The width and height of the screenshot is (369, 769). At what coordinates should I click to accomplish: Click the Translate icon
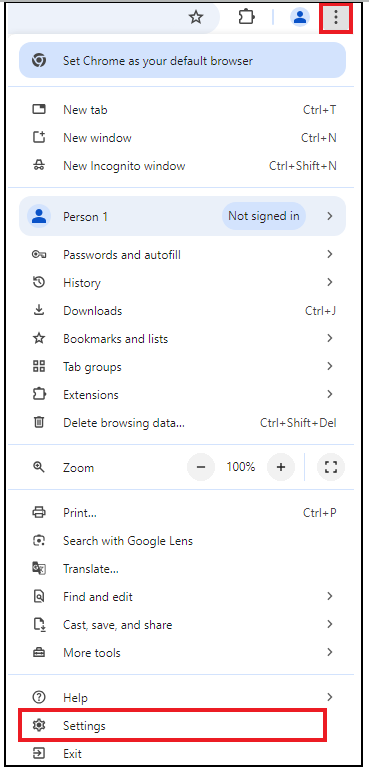pos(39,568)
